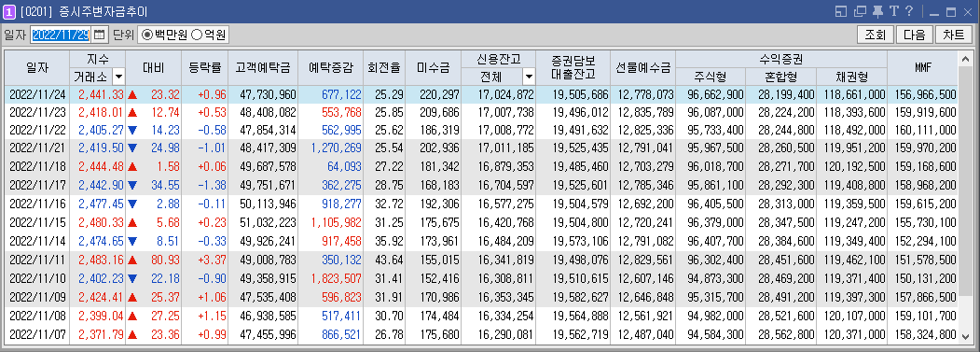Click the 선물예수금 column header

pyautogui.click(x=642, y=67)
